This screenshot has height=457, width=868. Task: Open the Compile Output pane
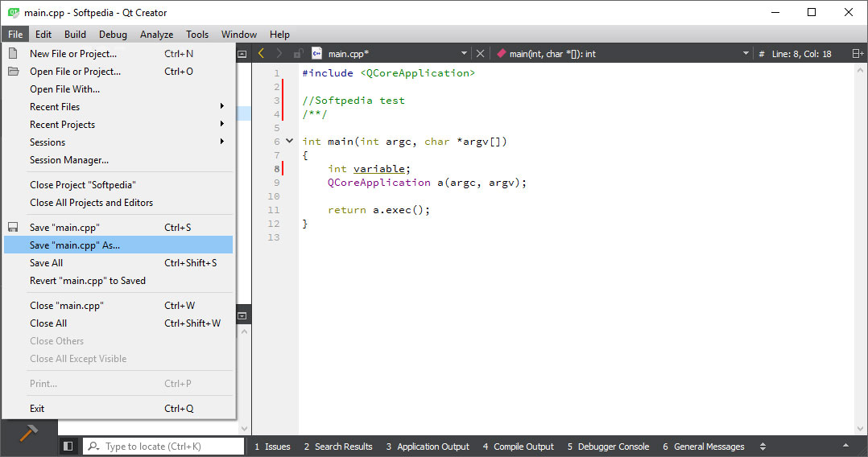pos(518,447)
